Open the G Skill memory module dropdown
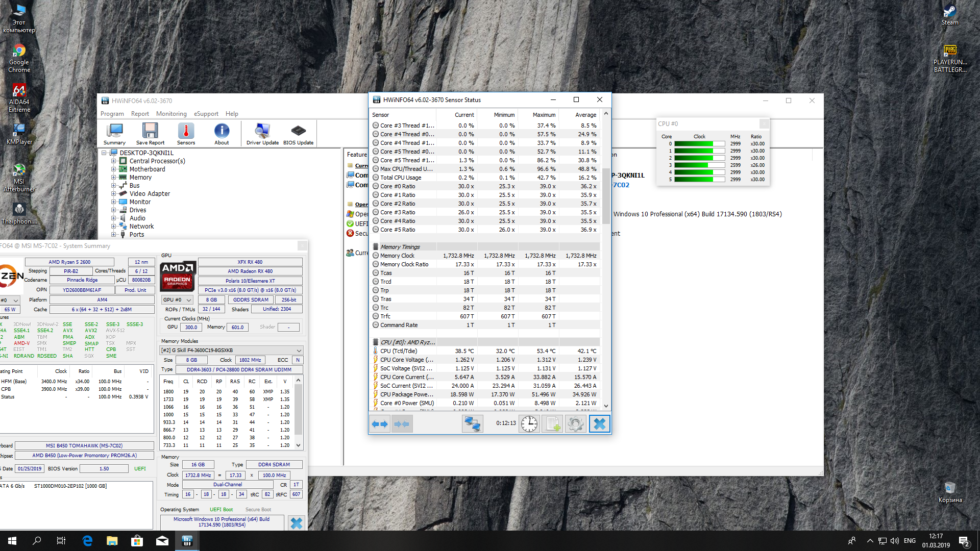 (299, 350)
